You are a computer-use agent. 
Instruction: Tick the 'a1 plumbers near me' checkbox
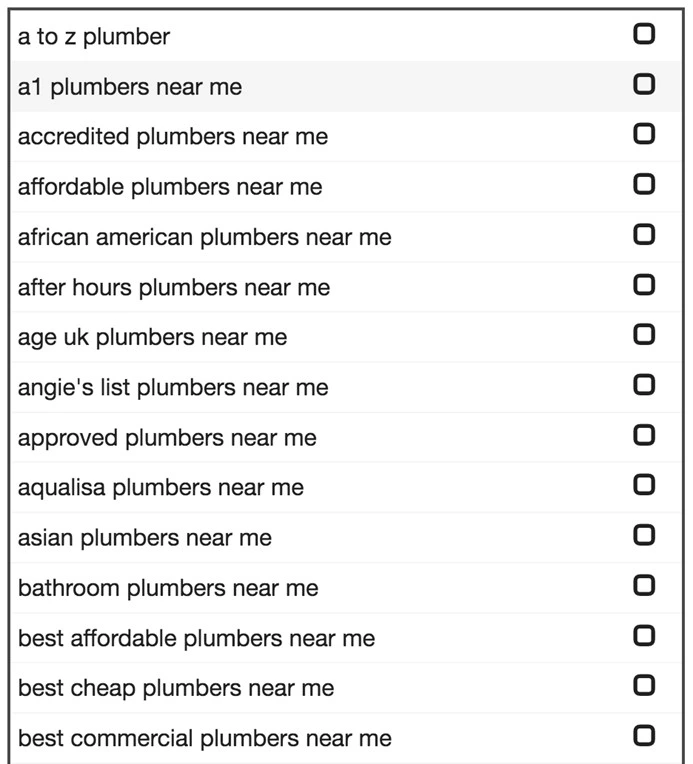[645, 84]
